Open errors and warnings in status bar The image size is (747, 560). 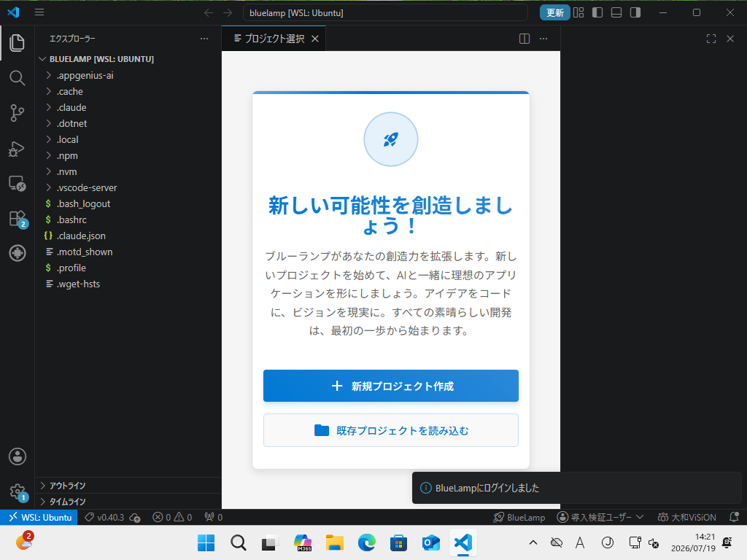tap(172, 517)
